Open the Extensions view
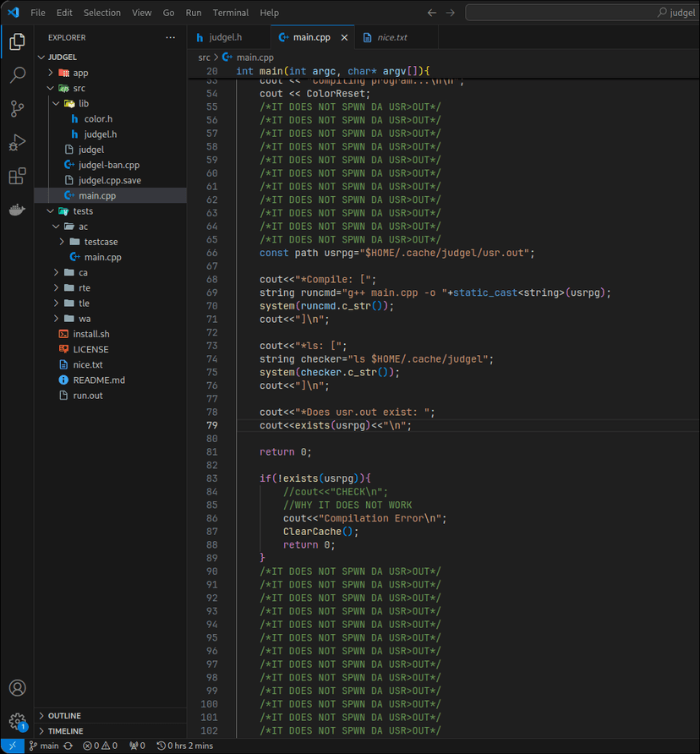700x754 pixels. click(17, 176)
